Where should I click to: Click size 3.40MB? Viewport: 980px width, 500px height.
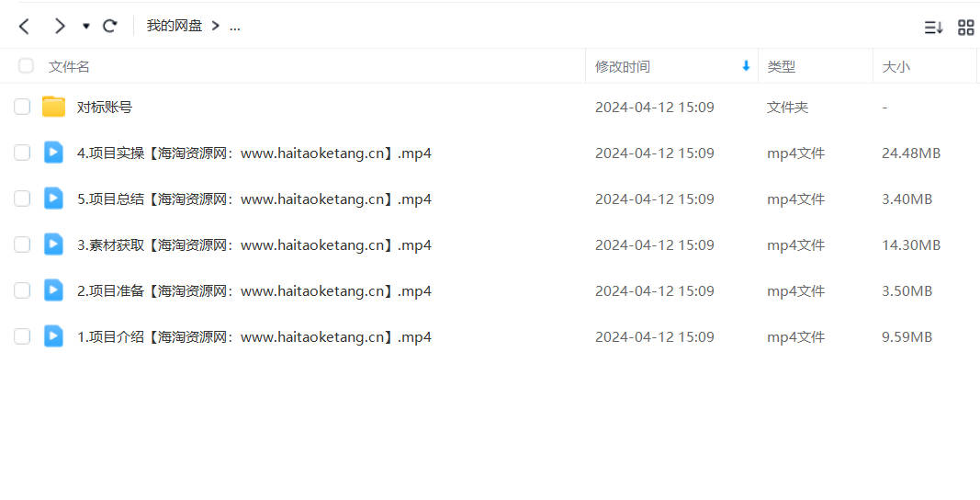pyautogui.click(x=907, y=199)
